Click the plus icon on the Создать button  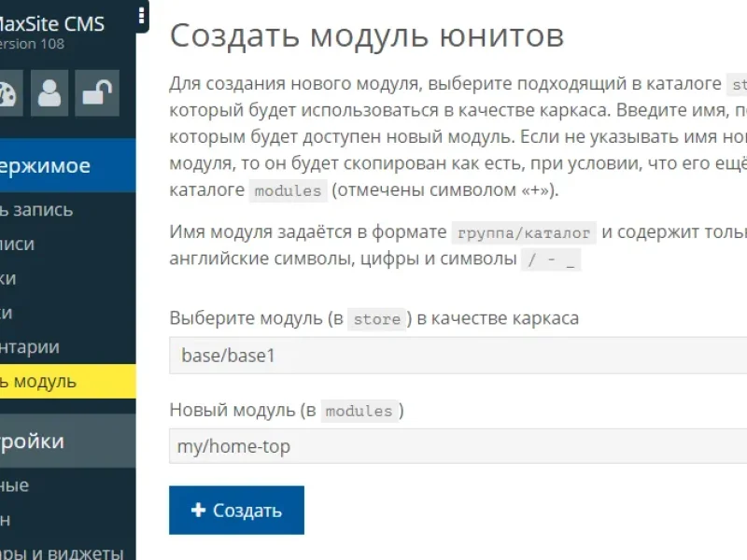[197, 511]
